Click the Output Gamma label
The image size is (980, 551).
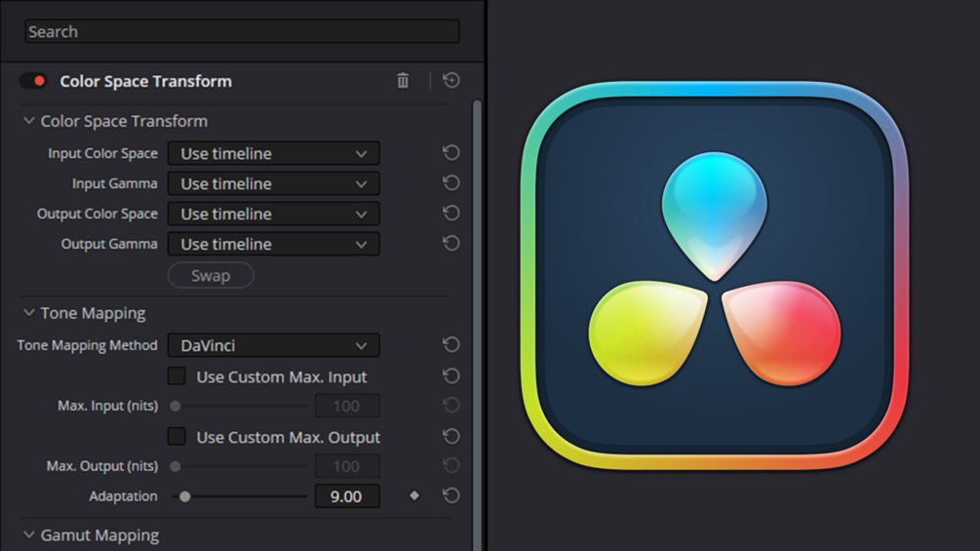click(109, 244)
